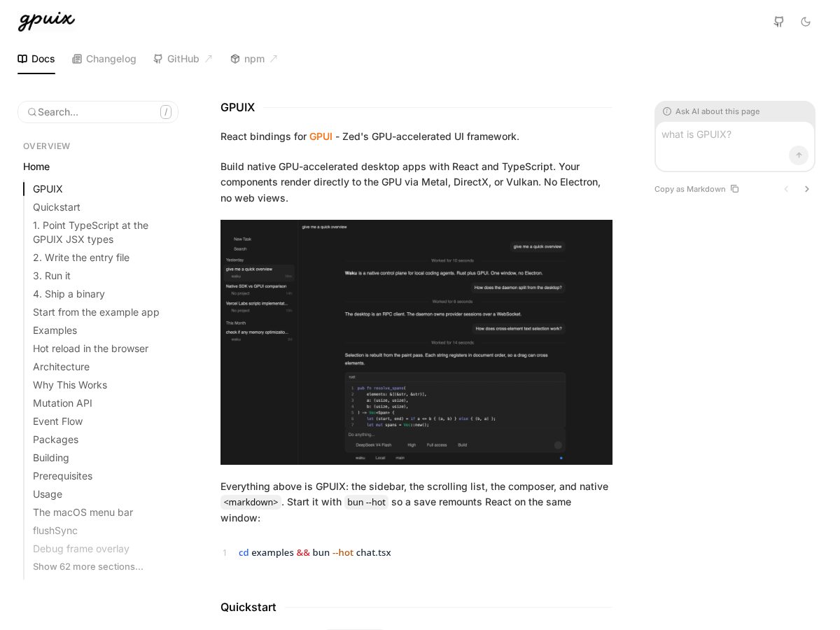
Task: Open Home in the sidebar
Action: 36,167
